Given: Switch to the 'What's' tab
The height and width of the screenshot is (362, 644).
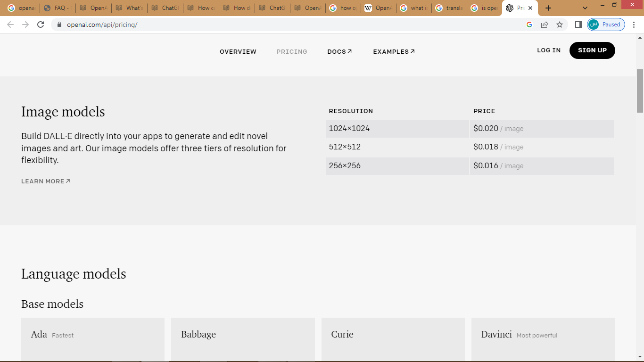Looking at the screenshot, I should coord(129,8).
